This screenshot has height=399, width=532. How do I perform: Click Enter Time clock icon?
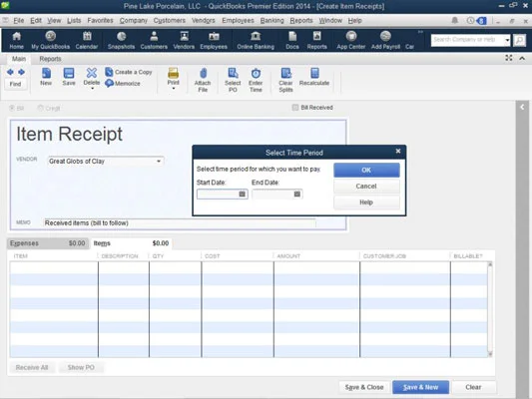(x=256, y=80)
